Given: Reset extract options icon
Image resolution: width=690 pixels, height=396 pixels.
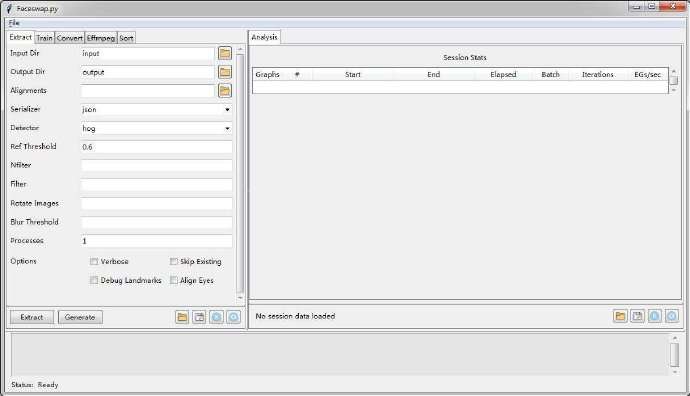Looking at the screenshot, I should click(x=234, y=317).
